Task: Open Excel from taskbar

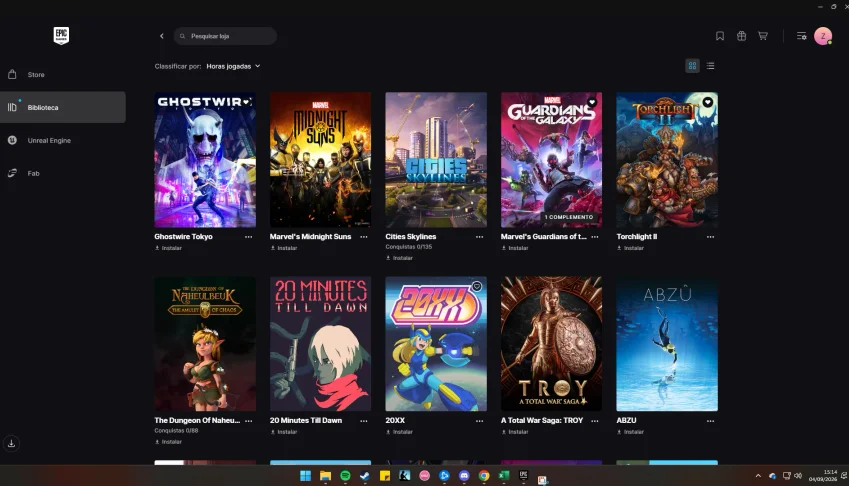Action: coord(504,476)
